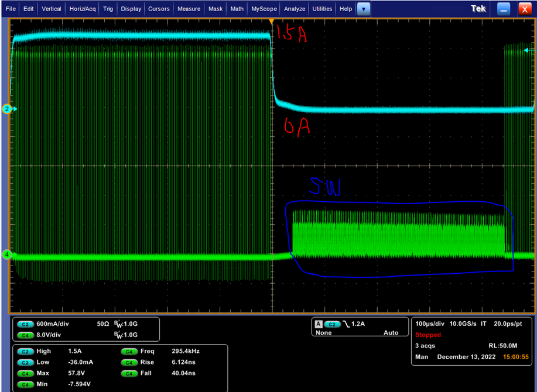The width and height of the screenshot is (537, 392).
Task: Open the Horiz/Acq menu
Action: pos(82,9)
